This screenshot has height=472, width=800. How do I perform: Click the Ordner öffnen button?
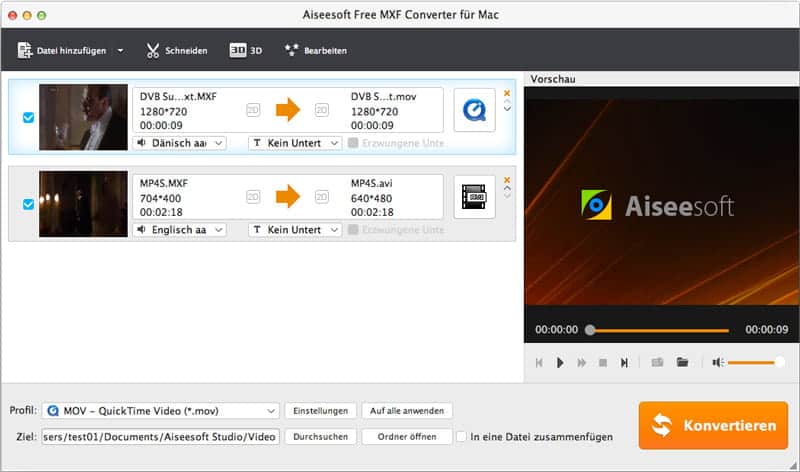pos(407,437)
